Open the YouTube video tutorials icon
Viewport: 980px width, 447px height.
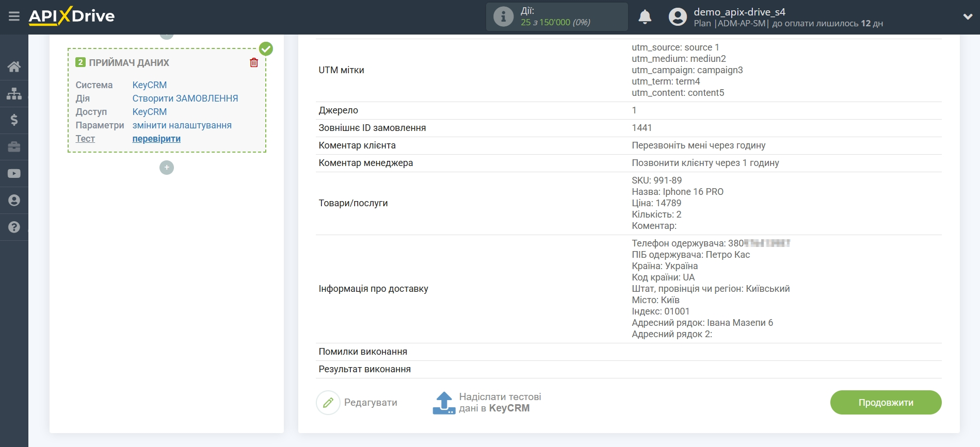[14, 174]
